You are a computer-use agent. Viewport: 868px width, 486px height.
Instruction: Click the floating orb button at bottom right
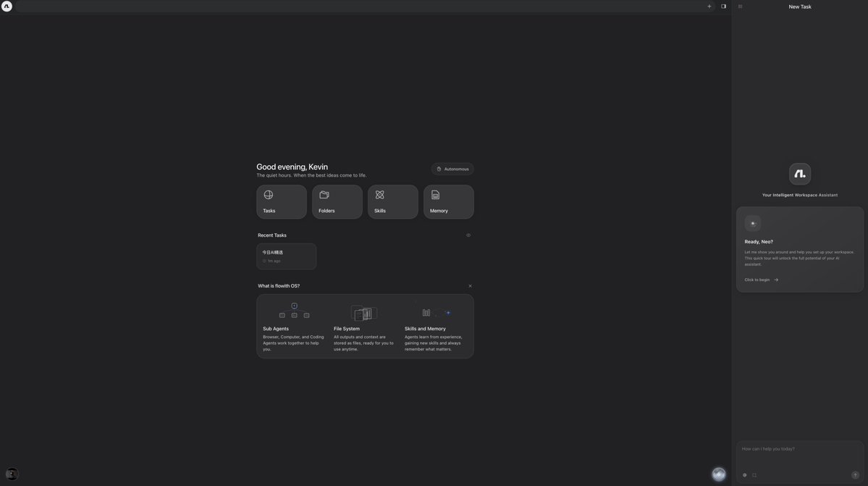719,474
